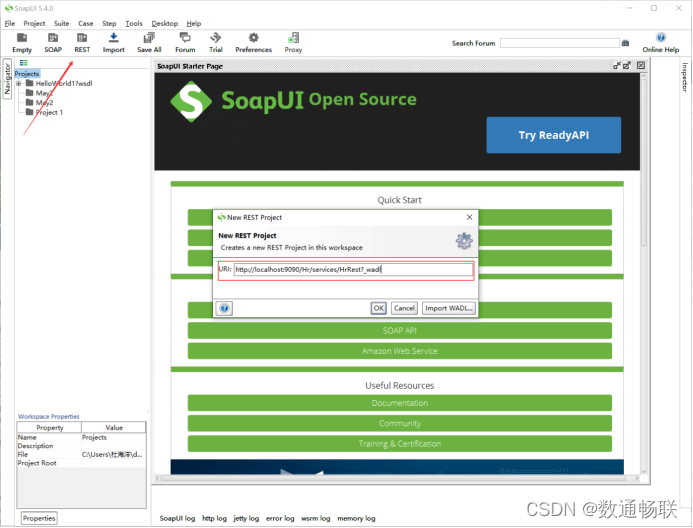Click the File property value path

112,455
